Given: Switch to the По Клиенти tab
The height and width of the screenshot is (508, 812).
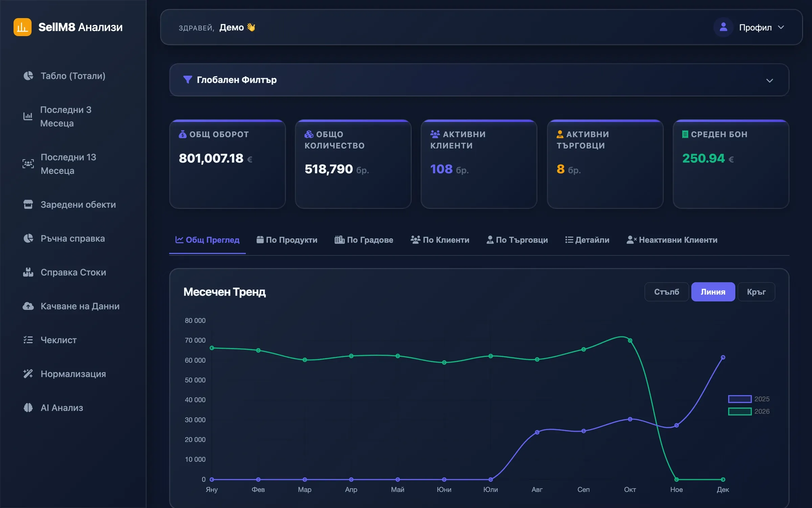Looking at the screenshot, I should click(440, 240).
